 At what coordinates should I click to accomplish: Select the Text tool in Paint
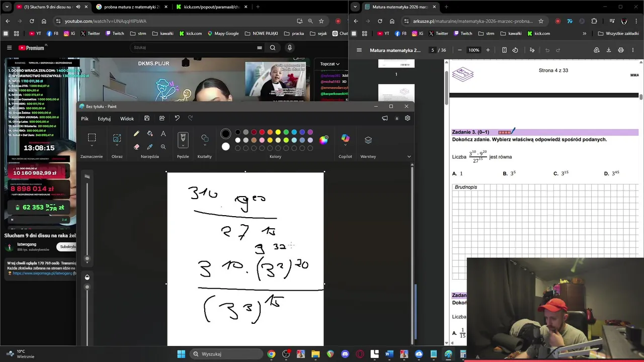tap(163, 134)
